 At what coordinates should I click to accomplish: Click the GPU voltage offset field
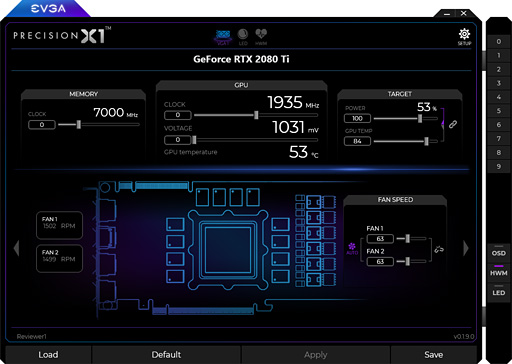pos(178,140)
